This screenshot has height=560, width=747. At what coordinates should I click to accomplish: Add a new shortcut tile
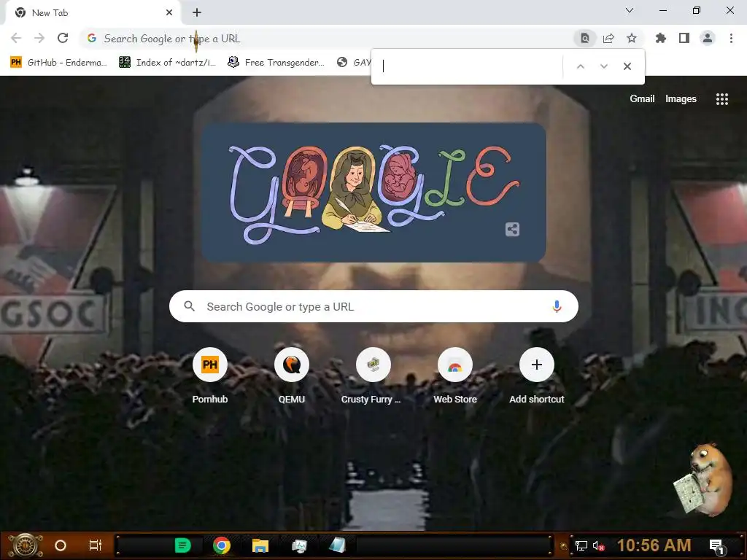[536, 376]
